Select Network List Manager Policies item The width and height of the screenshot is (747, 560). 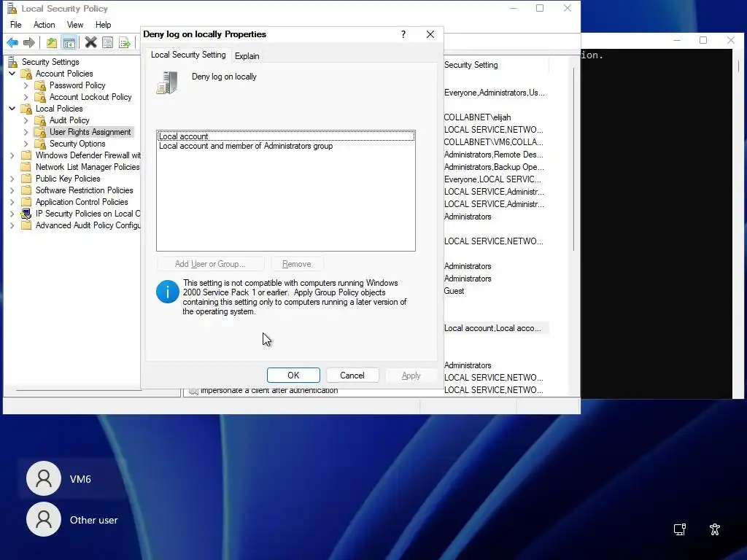pyautogui.click(x=88, y=167)
